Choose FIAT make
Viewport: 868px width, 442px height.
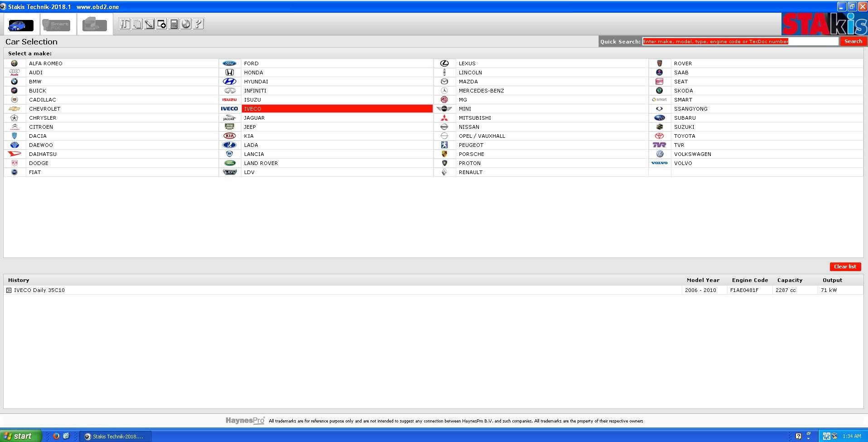(35, 172)
